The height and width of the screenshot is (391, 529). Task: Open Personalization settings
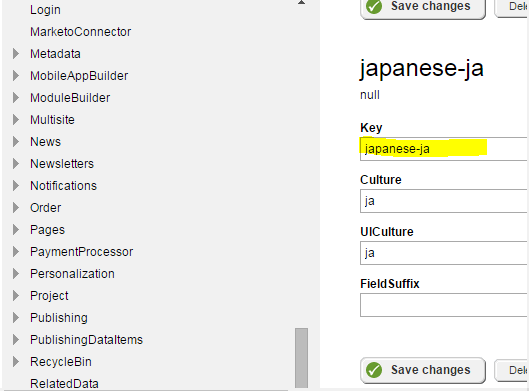pyautogui.click(x=72, y=274)
